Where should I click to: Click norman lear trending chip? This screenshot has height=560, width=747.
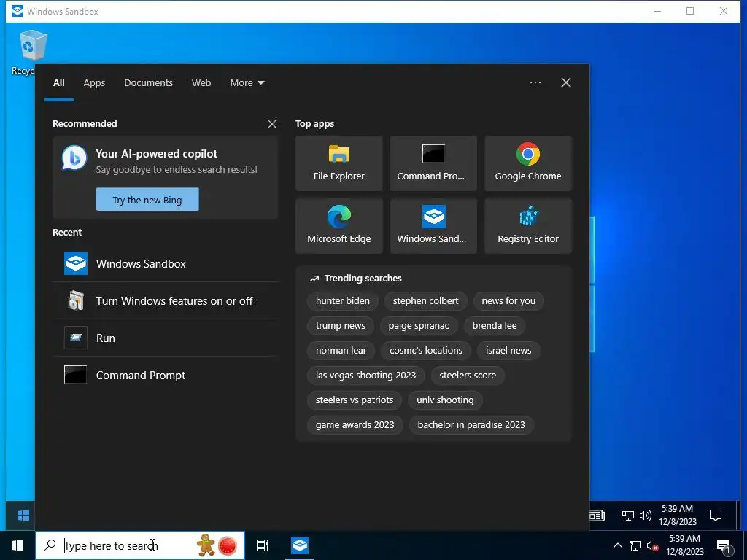click(341, 351)
